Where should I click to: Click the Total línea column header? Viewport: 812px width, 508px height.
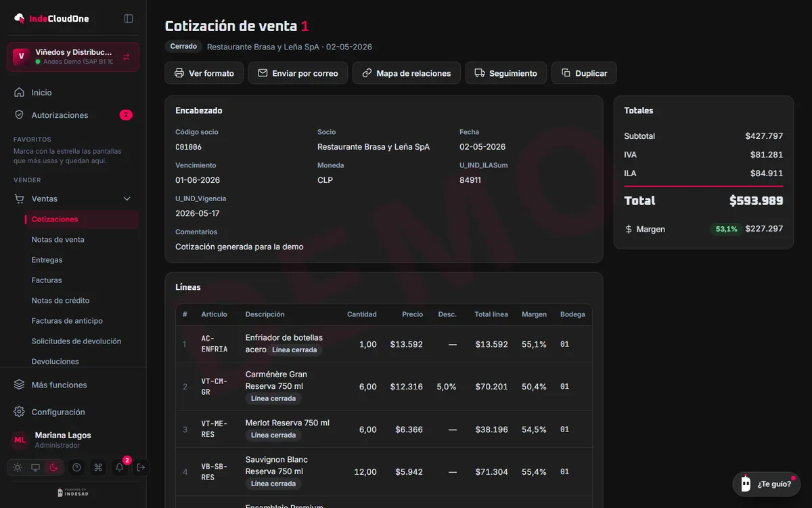491,314
